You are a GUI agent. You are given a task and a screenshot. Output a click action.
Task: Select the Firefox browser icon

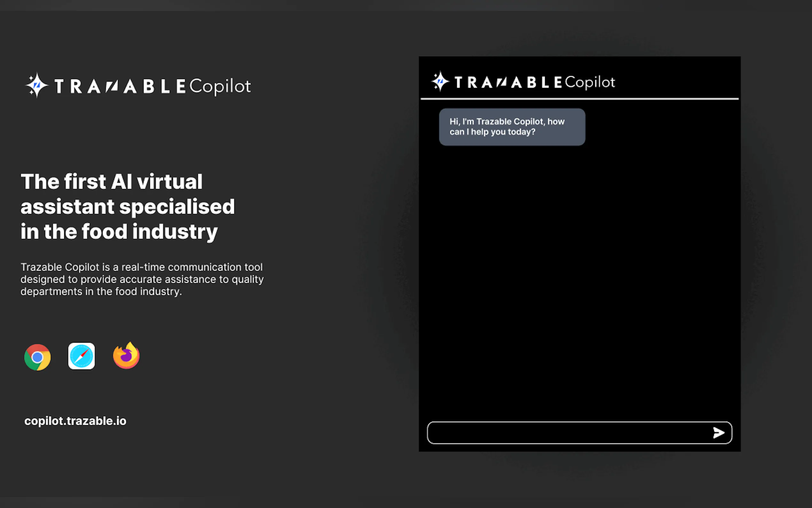coord(126,356)
